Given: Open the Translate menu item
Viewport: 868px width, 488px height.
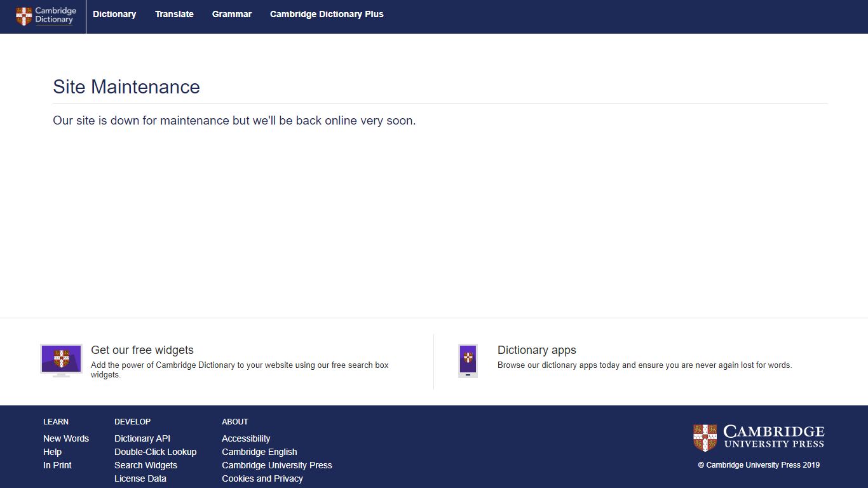Looking at the screenshot, I should [174, 14].
